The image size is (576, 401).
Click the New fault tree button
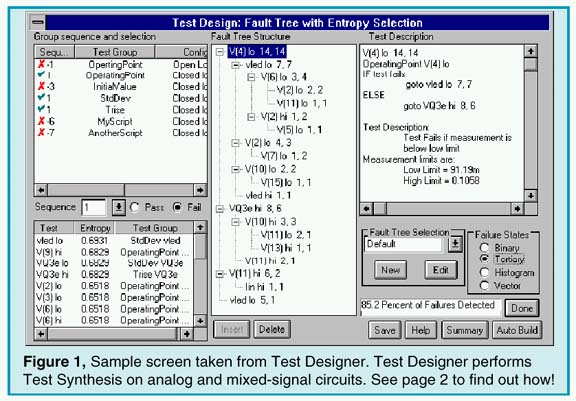390,270
